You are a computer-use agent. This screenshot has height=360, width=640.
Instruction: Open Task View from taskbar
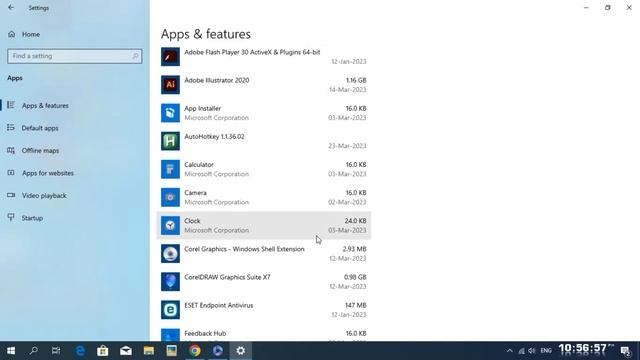(x=56, y=351)
